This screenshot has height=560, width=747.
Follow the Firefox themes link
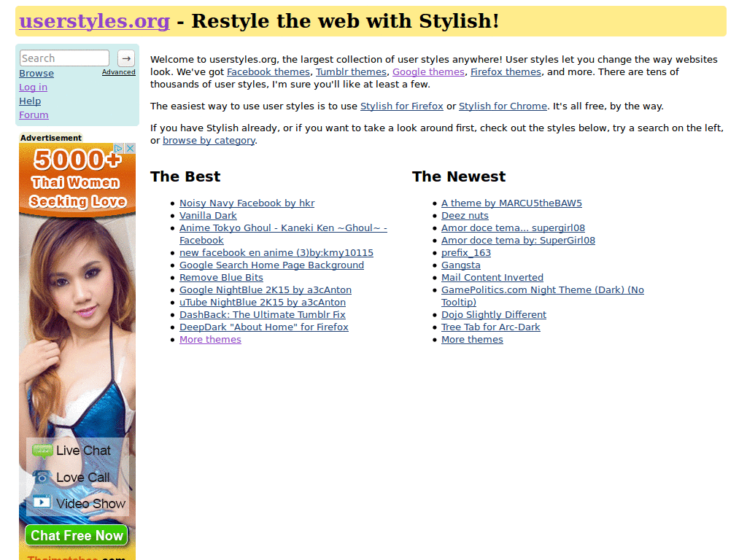(x=506, y=72)
